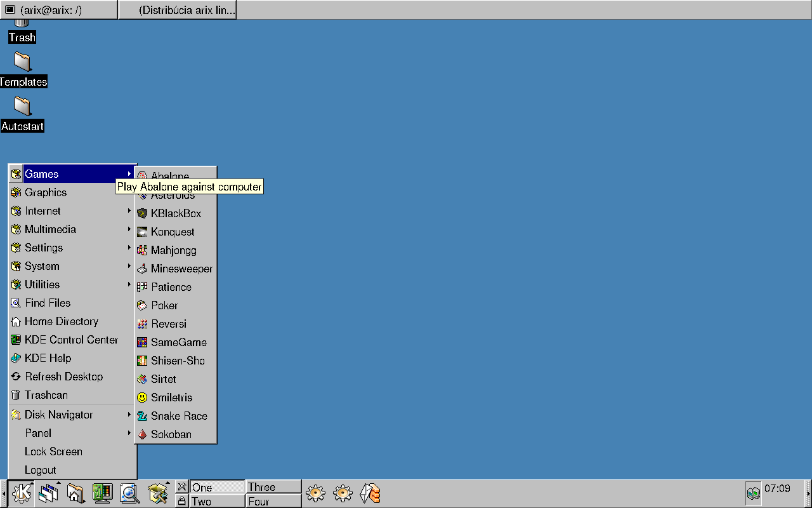This screenshot has width=812, height=508.
Task: Click the gear icon beside the envelope icon
Action: pos(343,493)
